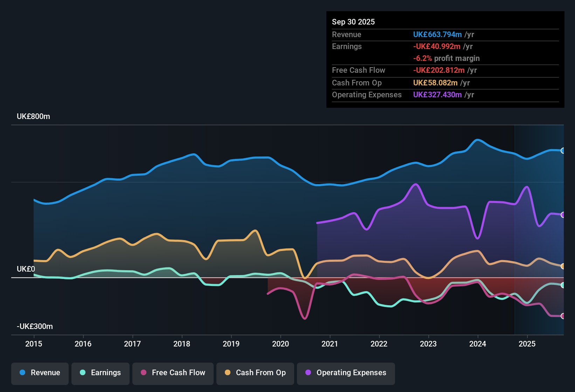Image resolution: width=575 pixels, height=392 pixels.
Task: Select the Revenue endpoint marker on the chart
Action: click(x=563, y=150)
